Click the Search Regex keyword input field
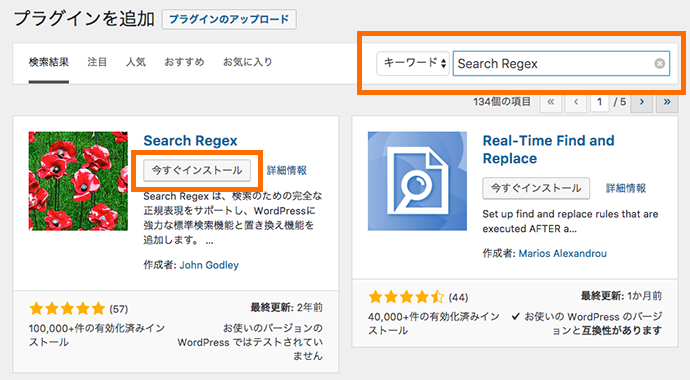This screenshot has height=380, width=690. click(x=561, y=64)
